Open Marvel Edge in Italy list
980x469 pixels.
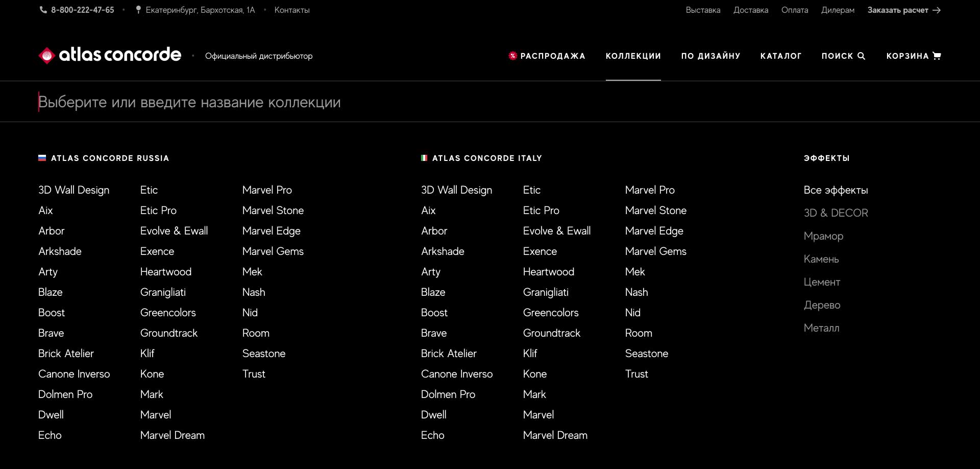point(654,231)
